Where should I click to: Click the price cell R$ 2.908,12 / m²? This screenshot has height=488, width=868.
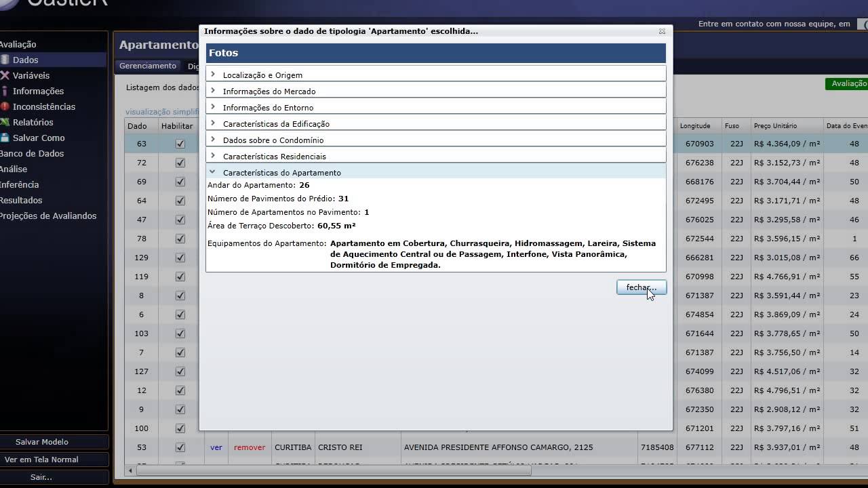click(787, 409)
